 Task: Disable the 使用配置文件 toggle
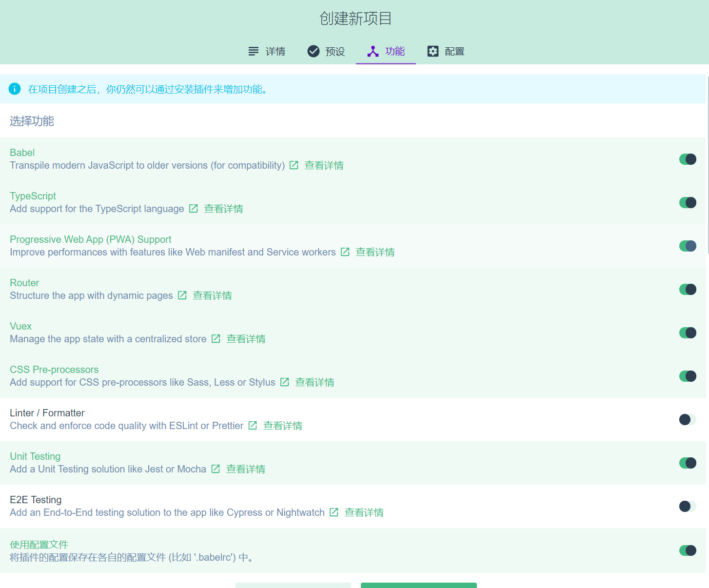(x=688, y=550)
